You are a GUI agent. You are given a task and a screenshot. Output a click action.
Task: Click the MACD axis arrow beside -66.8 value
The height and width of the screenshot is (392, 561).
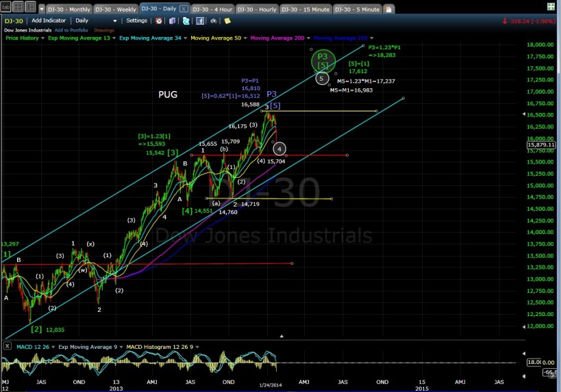pyautogui.click(x=524, y=376)
